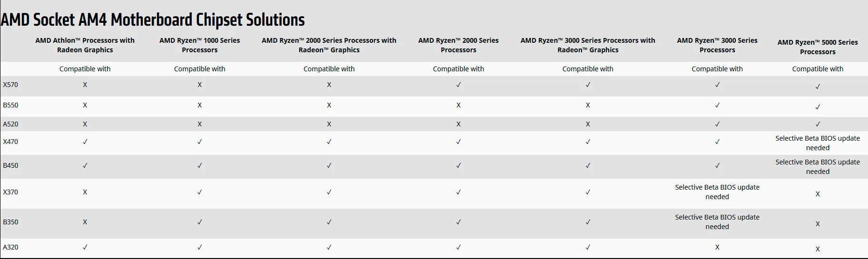868x259 pixels.
Task: Click the B550 row label
Action: click(x=10, y=105)
